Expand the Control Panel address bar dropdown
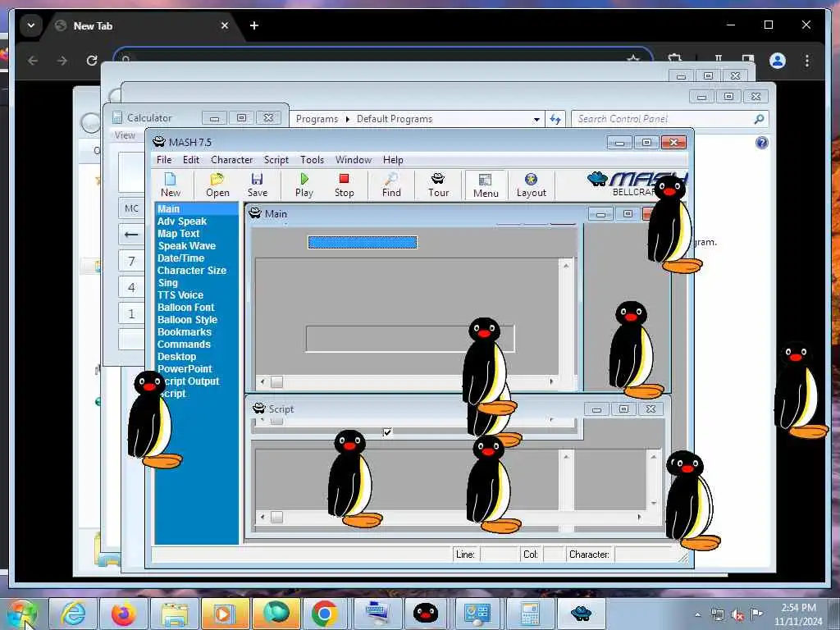840x630 pixels. [536, 120]
